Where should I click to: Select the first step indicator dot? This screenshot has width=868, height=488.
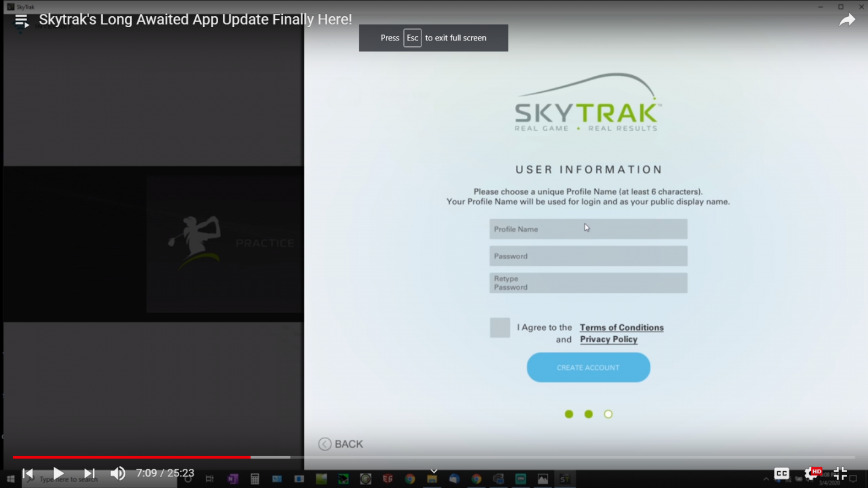569,414
